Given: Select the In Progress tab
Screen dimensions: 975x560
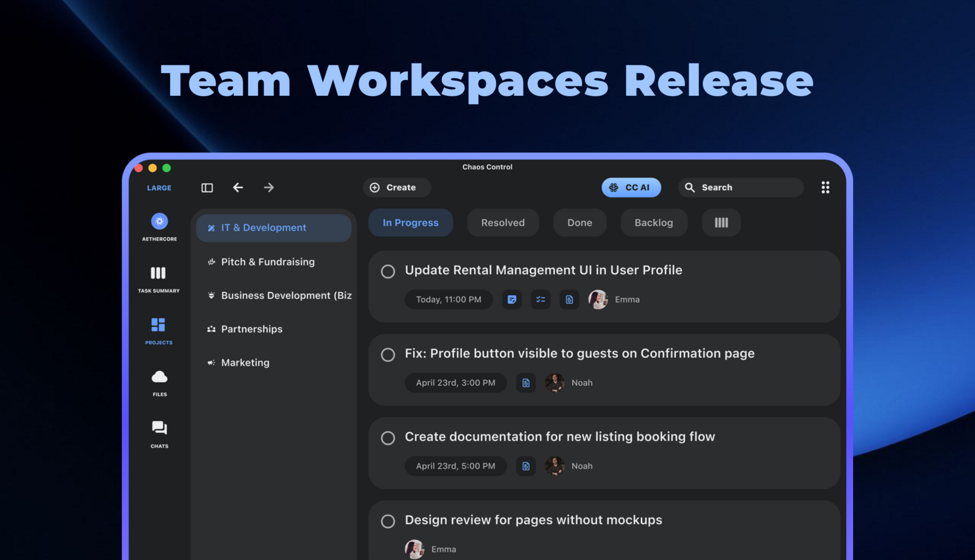Looking at the screenshot, I should tap(411, 223).
